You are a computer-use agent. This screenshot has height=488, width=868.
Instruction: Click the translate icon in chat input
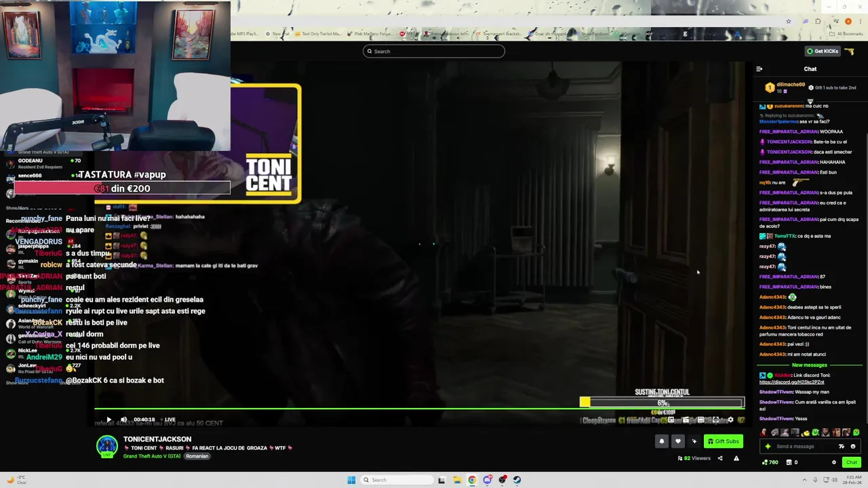[x=842, y=447]
